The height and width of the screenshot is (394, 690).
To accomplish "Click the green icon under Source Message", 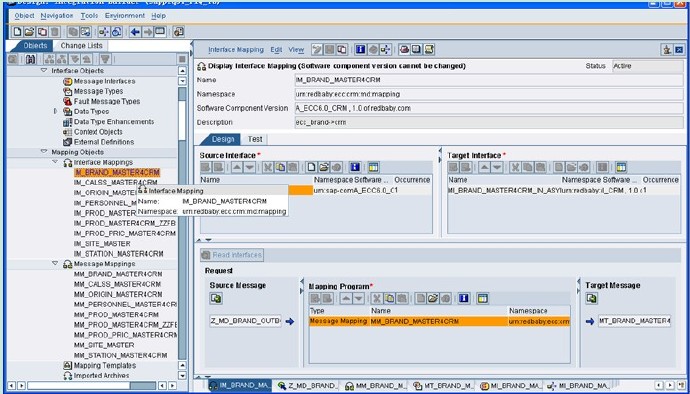I will [x=216, y=298].
